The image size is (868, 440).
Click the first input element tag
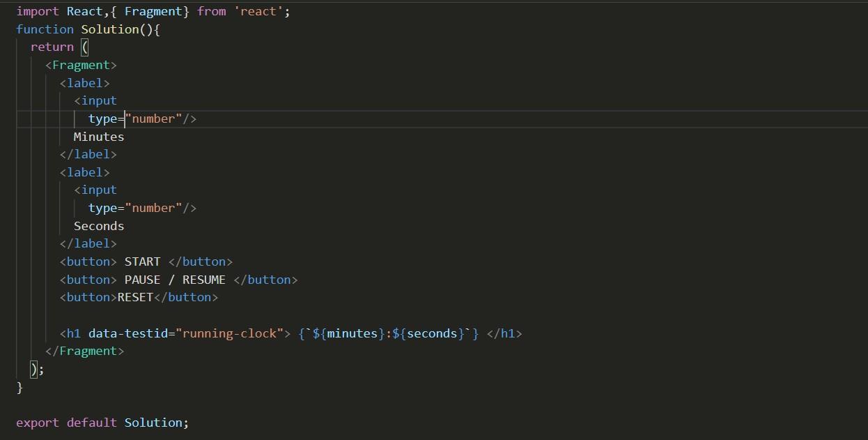(98, 100)
